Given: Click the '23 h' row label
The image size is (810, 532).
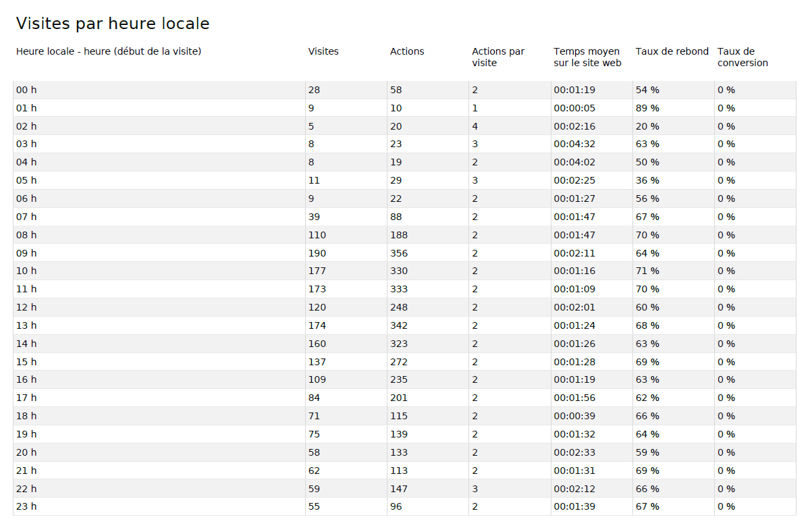Looking at the screenshot, I should click(26, 506).
